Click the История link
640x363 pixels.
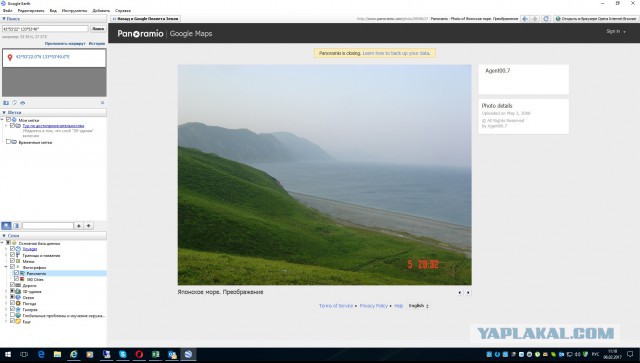point(97,43)
